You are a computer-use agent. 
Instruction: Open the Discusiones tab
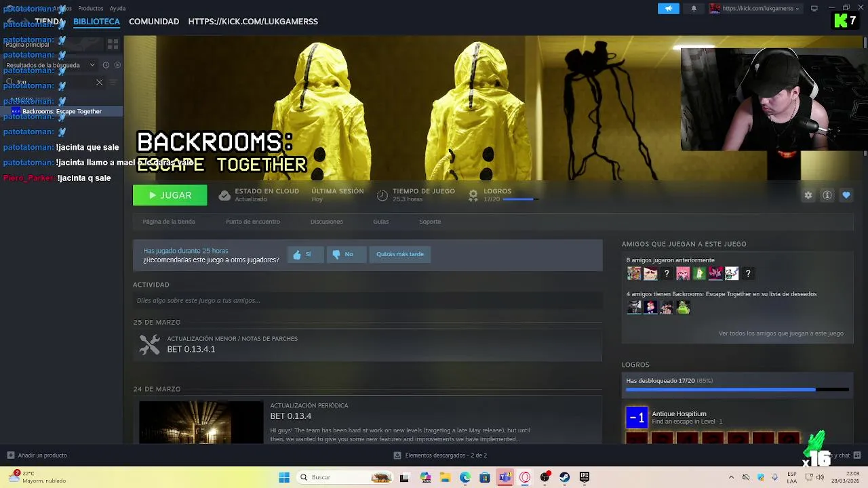(327, 222)
